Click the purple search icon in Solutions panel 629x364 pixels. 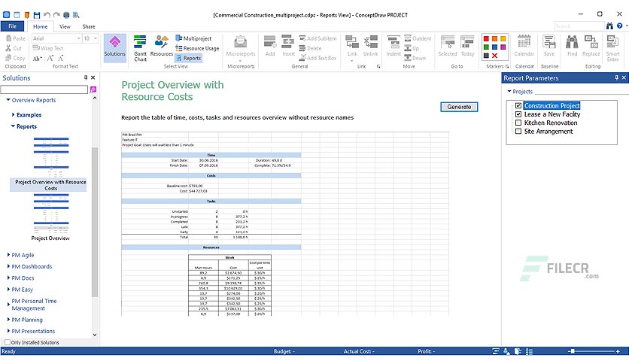pos(93,89)
